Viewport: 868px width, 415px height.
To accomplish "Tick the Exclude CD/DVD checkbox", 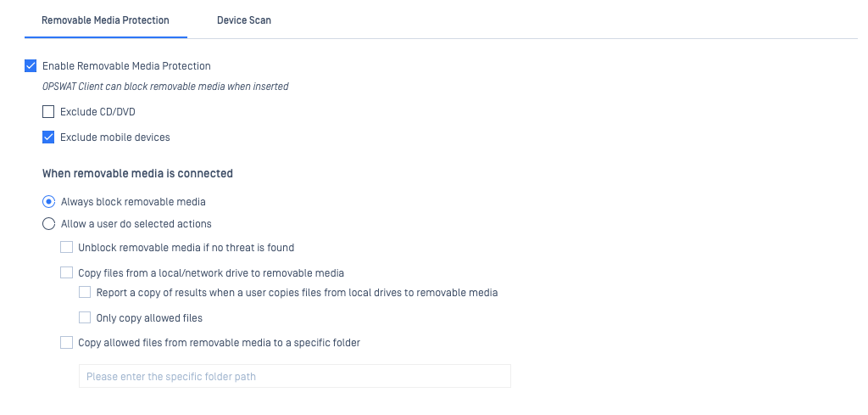I will pos(48,112).
